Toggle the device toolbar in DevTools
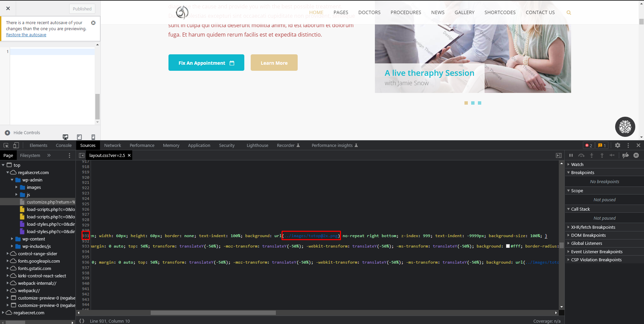This screenshot has width=644, height=324. pos(16,145)
